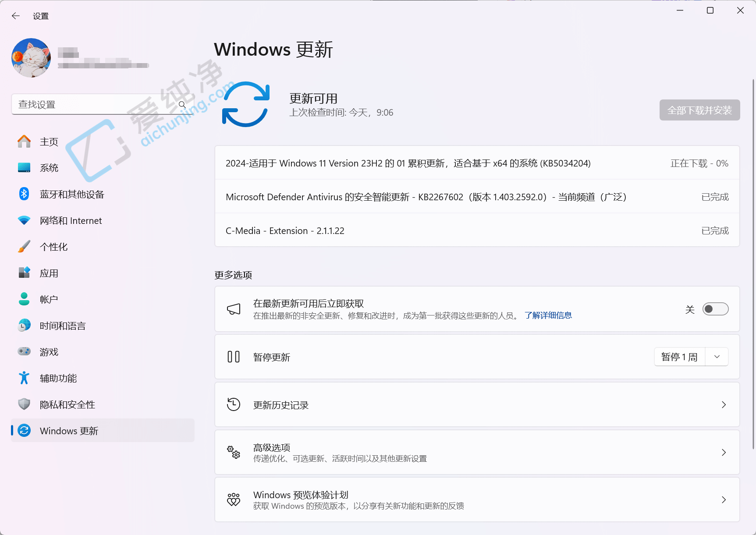This screenshot has width=756, height=535.
Task: Click KB5034204 cumulative update entry
Action: click(x=477, y=163)
